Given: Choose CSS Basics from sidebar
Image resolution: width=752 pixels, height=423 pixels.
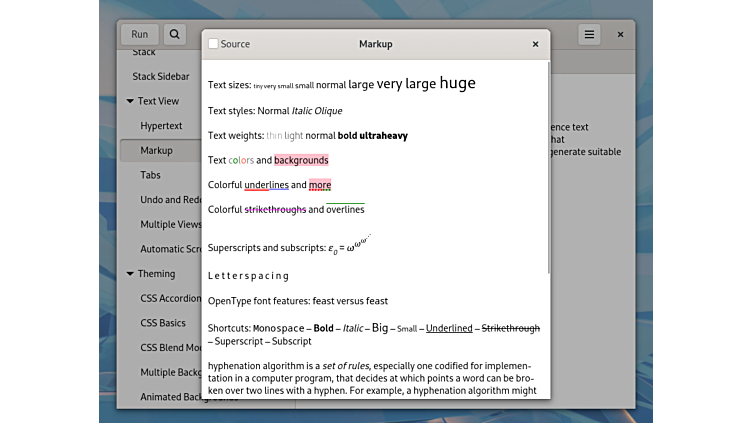Looking at the screenshot, I should click(163, 323).
